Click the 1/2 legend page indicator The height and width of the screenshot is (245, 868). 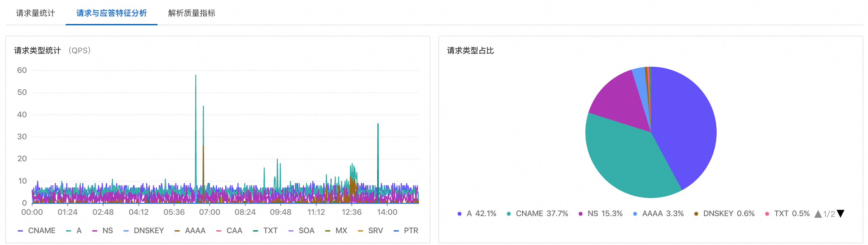(x=829, y=214)
